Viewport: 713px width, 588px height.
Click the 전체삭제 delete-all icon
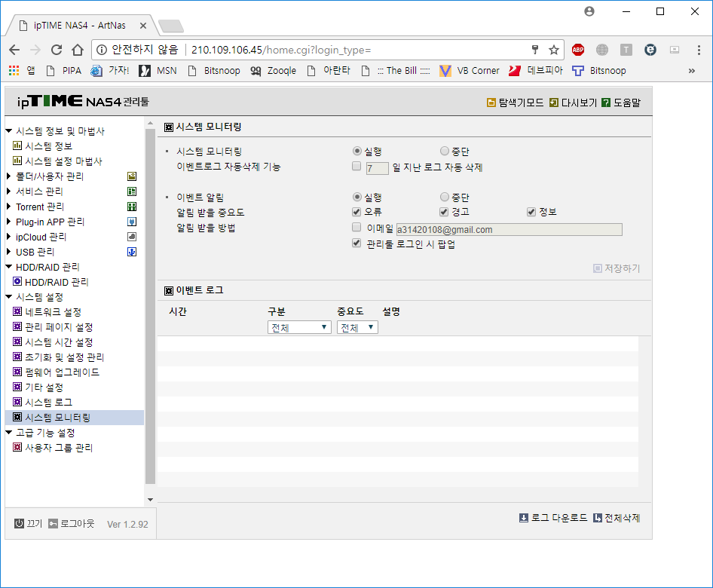[598, 518]
